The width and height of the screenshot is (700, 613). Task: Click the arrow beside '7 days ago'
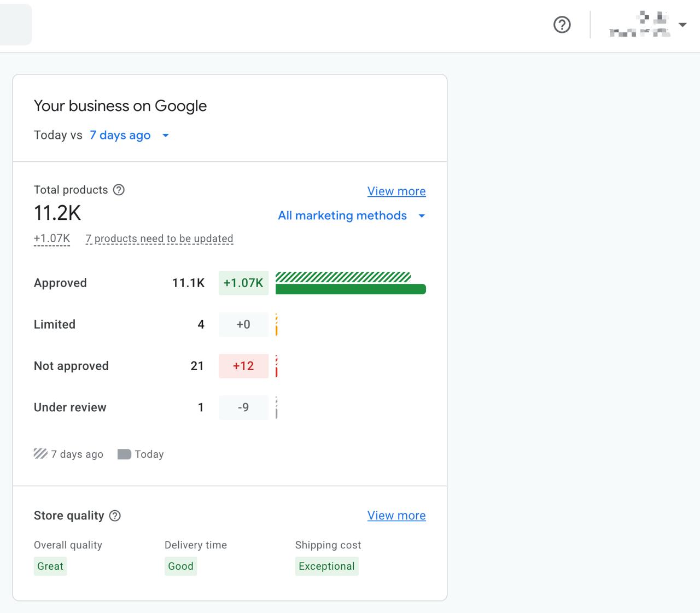click(x=166, y=136)
